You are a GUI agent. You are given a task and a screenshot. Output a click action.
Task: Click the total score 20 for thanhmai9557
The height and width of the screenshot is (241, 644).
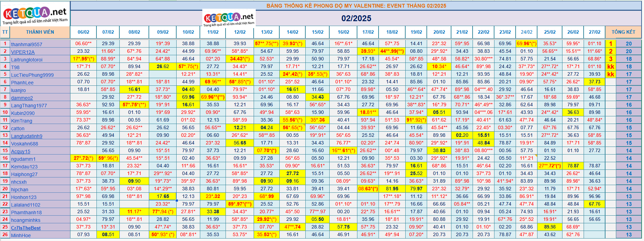click(x=628, y=44)
